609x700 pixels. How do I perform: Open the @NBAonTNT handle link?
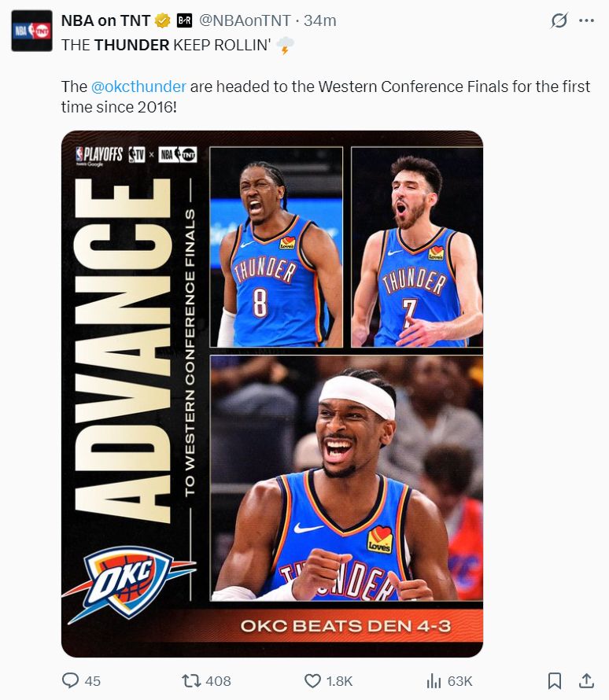pos(245,20)
